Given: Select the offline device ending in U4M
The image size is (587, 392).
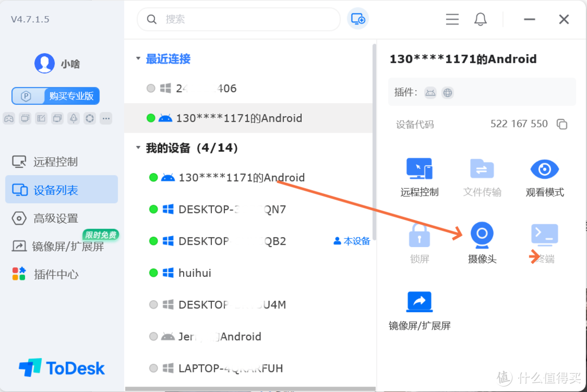Looking at the screenshot, I should tap(248, 305).
